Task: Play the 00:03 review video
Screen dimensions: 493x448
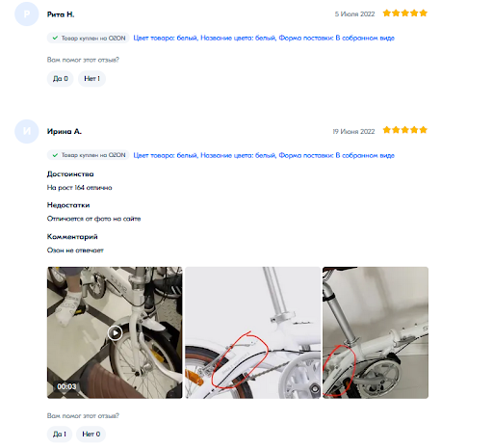Action: coord(115,332)
